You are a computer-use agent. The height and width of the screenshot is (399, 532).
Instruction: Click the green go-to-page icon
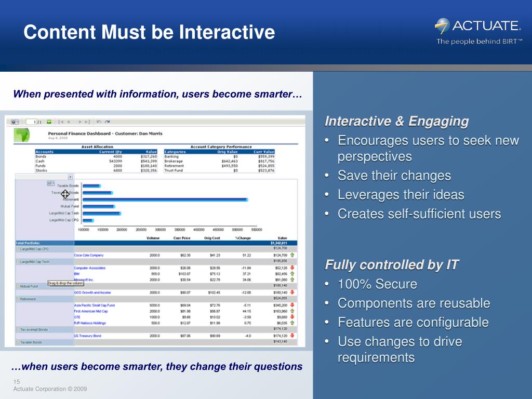click(x=49, y=122)
